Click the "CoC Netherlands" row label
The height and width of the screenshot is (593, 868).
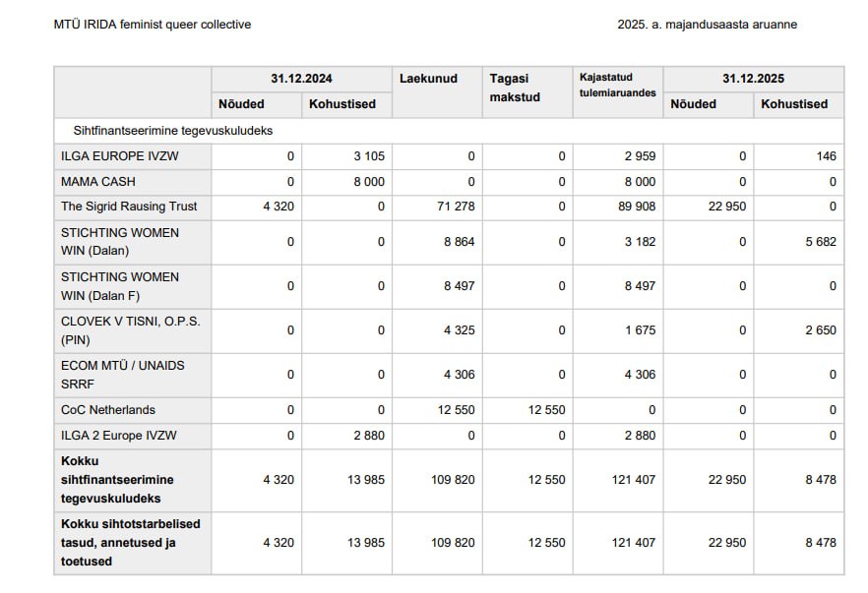[x=108, y=410]
